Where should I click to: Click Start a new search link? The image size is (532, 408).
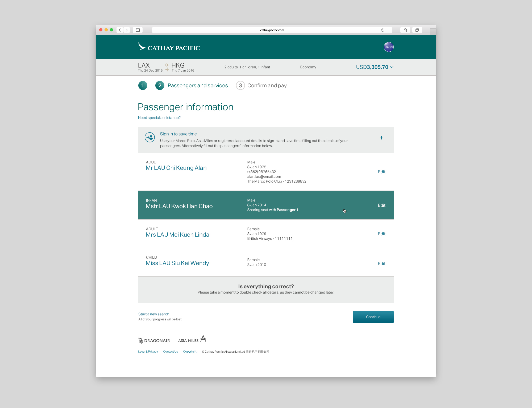(x=153, y=314)
